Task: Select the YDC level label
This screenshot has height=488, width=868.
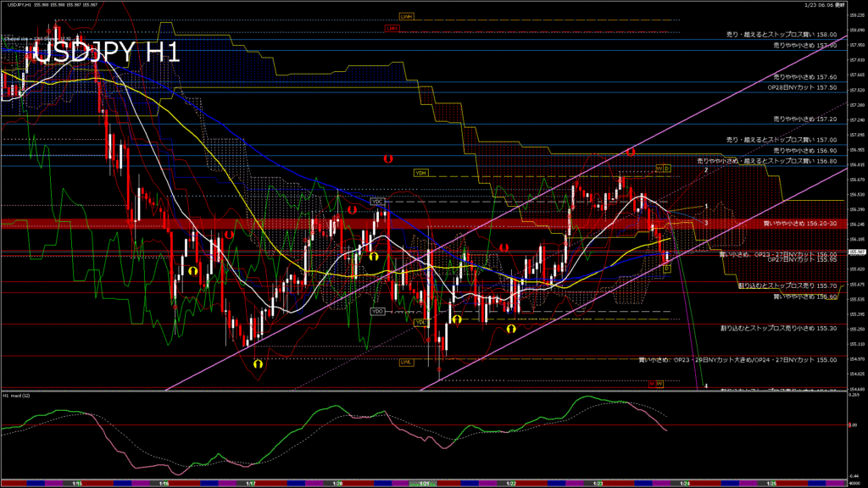Action: (378, 202)
